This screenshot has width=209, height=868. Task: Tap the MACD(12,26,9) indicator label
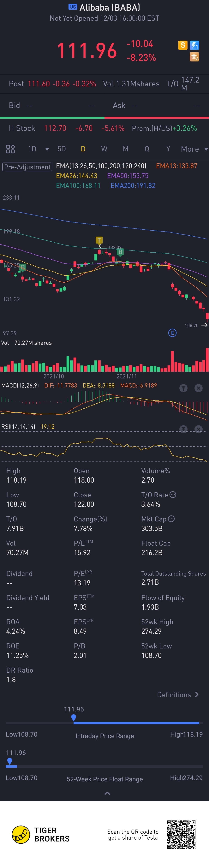pos(20,385)
